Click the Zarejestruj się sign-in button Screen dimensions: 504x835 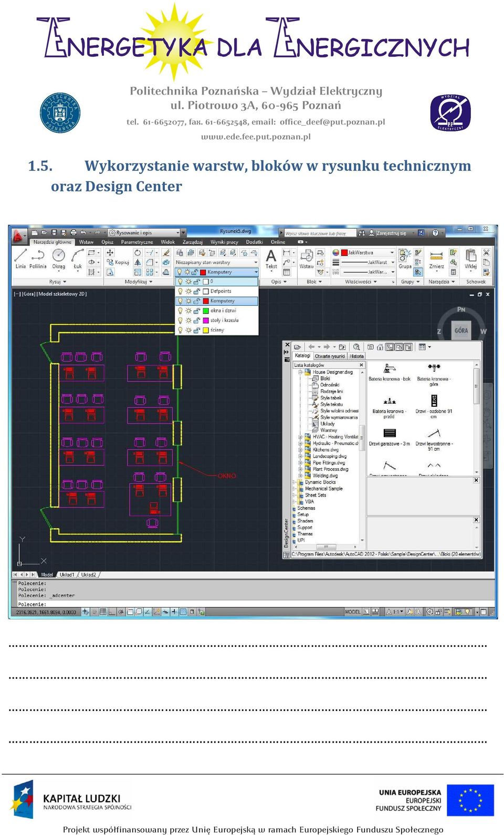pos(391,233)
